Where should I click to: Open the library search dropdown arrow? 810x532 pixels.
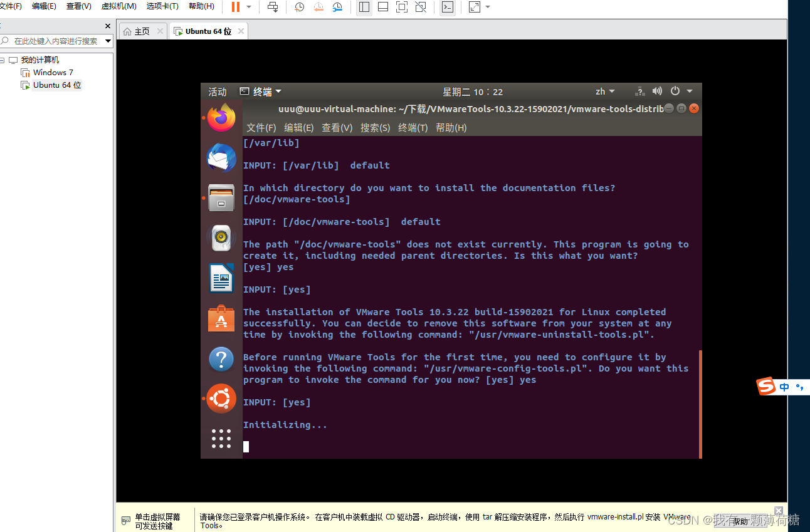point(108,41)
